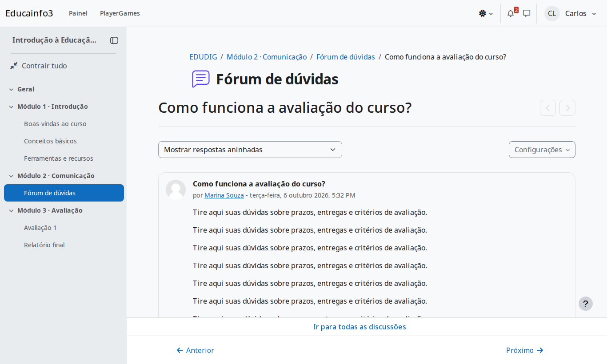Screen dimensions: 607x364
Task: Go to the next discussion arrow button
Action: (567, 108)
